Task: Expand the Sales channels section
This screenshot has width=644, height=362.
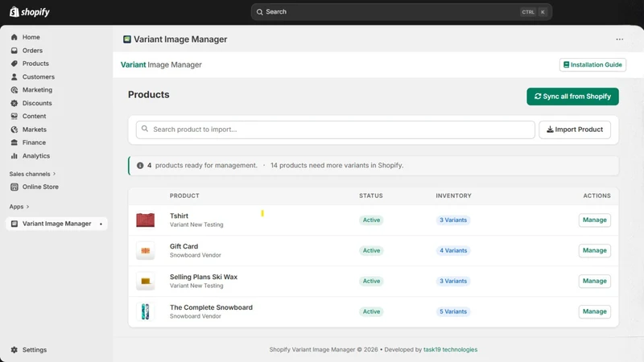Action: pyautogui.click(x=32, y=174)
